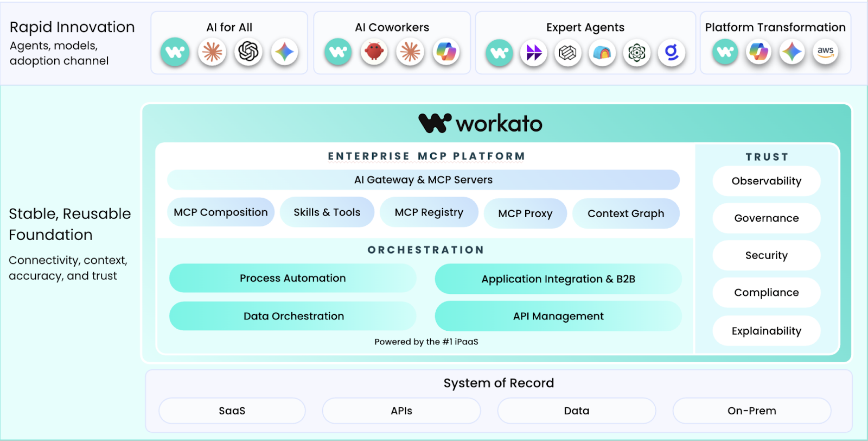The height and width of the screenshot is (441, 868).
Task: Click the Gemini sparkle icon in Platform Transformation
Action: point(792,52)
